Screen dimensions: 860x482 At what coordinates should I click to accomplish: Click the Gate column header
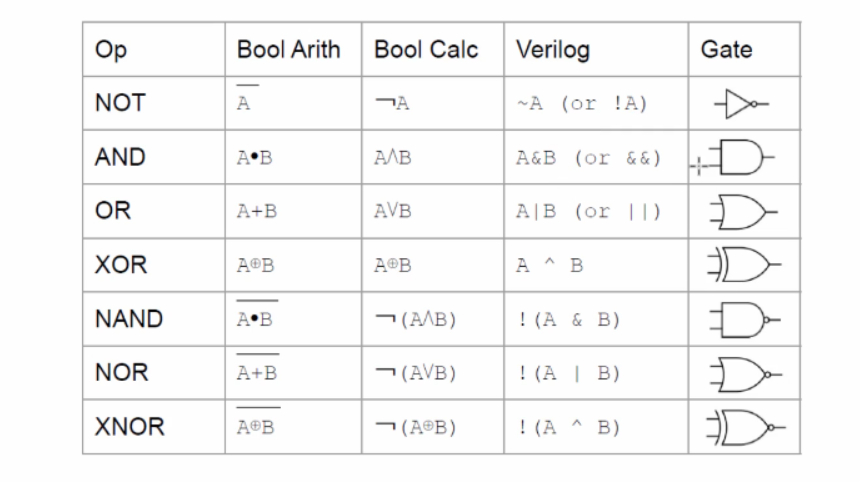pyautogui.click(x=726, y=50)
